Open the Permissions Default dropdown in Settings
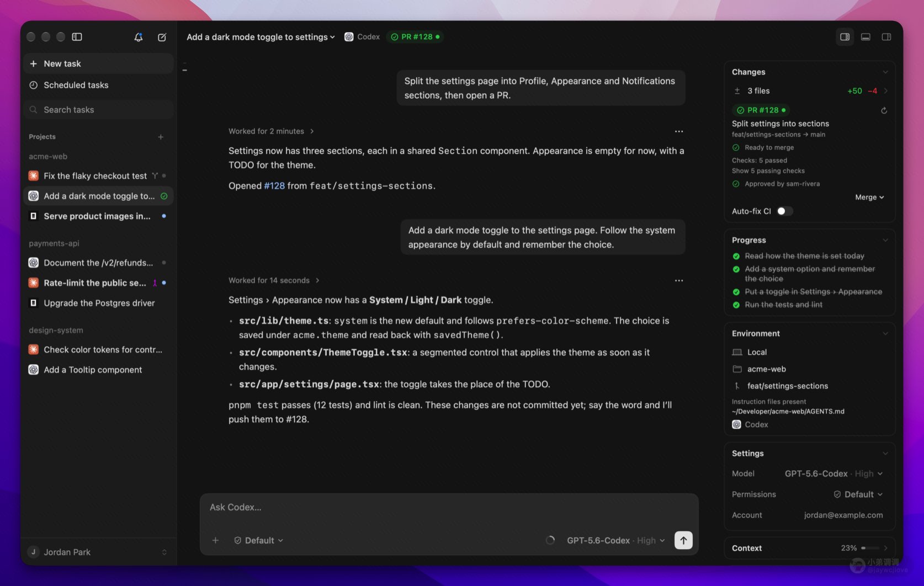 858,494
